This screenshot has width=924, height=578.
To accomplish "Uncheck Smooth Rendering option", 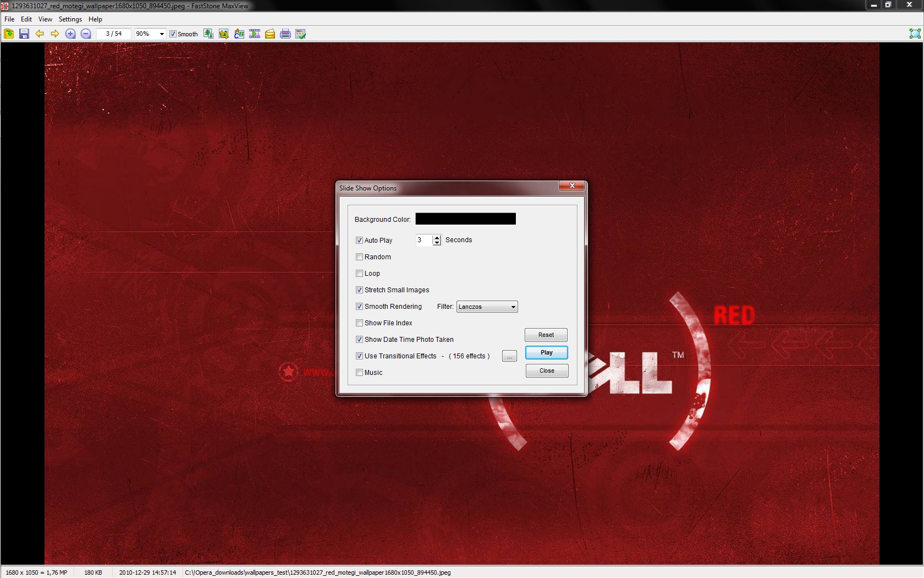I will point(359,307).
